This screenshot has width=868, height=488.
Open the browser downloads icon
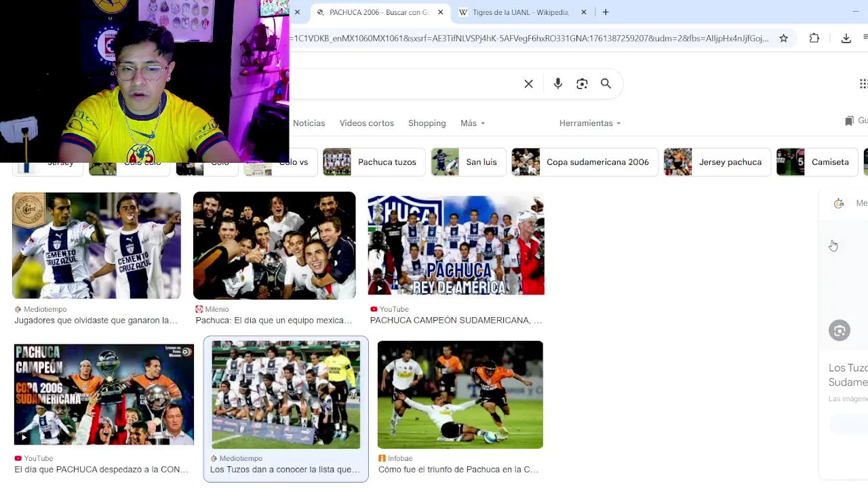(846, 39)
